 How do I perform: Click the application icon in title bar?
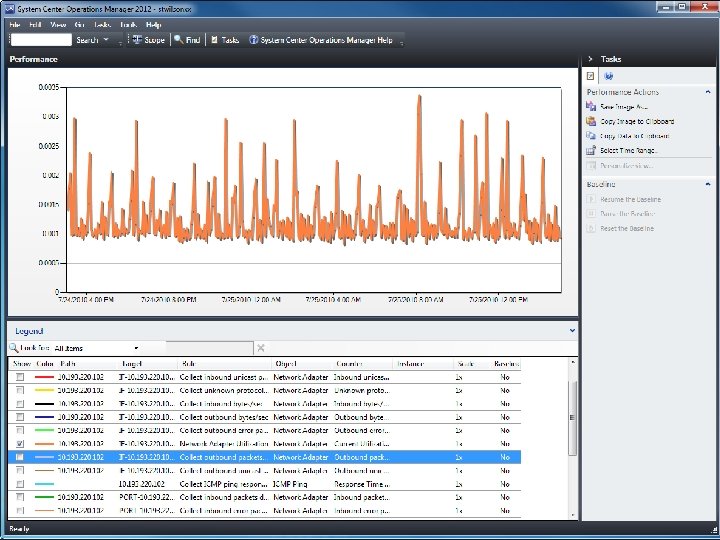(x=10, y=8)
